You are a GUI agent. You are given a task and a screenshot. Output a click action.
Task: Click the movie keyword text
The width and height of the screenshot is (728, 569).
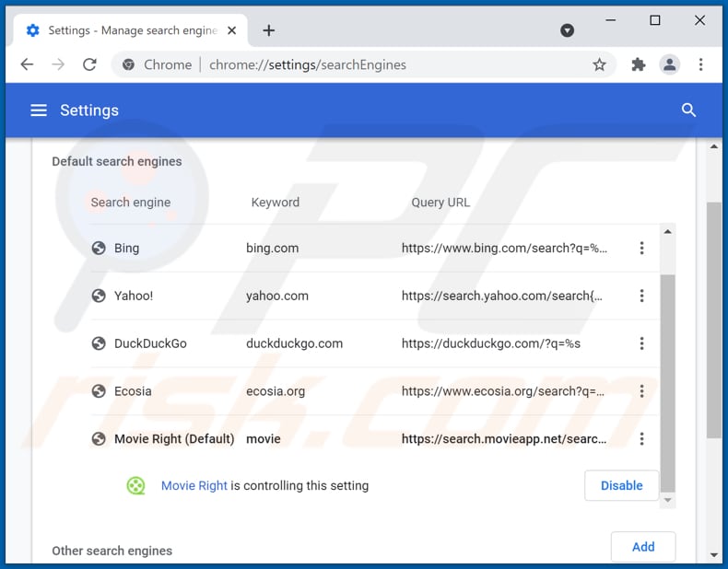pos(264,438)
